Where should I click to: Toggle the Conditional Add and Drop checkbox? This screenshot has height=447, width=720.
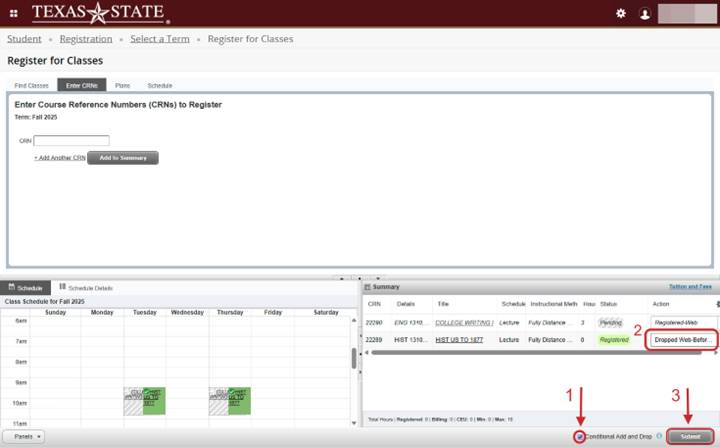pyautogui.click(x=579, y=437)
